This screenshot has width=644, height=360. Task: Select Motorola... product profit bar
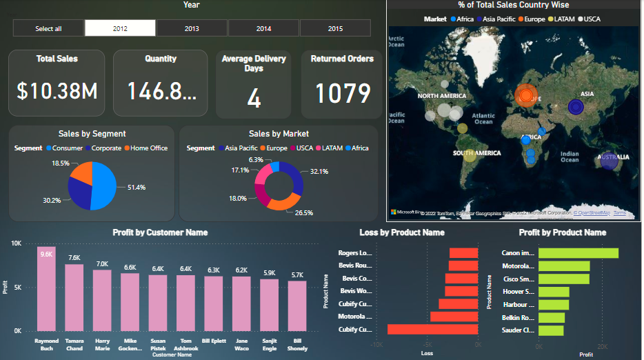pos(564,266)
